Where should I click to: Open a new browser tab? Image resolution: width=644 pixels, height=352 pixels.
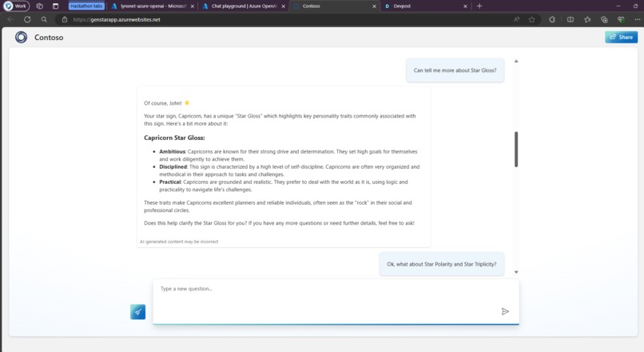pyautogui.click(x=479, y=6)
